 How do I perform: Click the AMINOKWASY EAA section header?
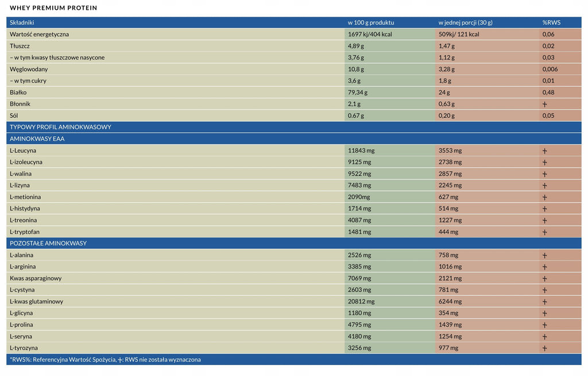(x=37, y=139)
